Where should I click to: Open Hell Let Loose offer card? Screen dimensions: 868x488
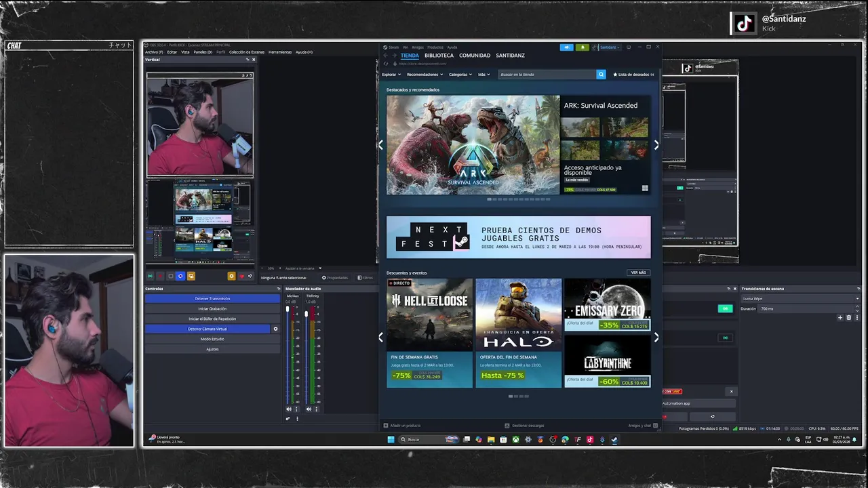pyautogui.click(x=429, y=333)
